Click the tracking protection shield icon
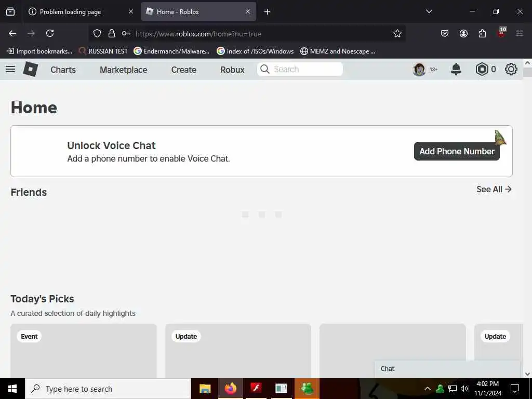 click(97, 33)
